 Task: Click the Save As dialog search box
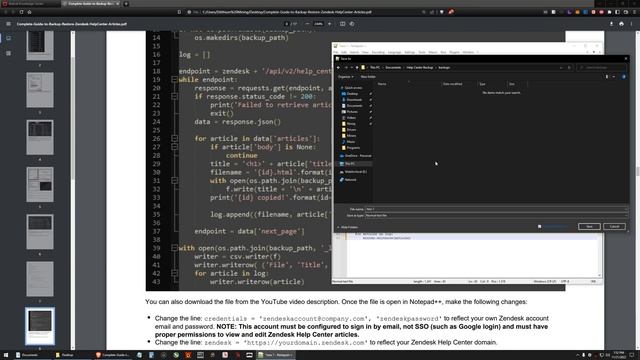(x=602, y=68)
